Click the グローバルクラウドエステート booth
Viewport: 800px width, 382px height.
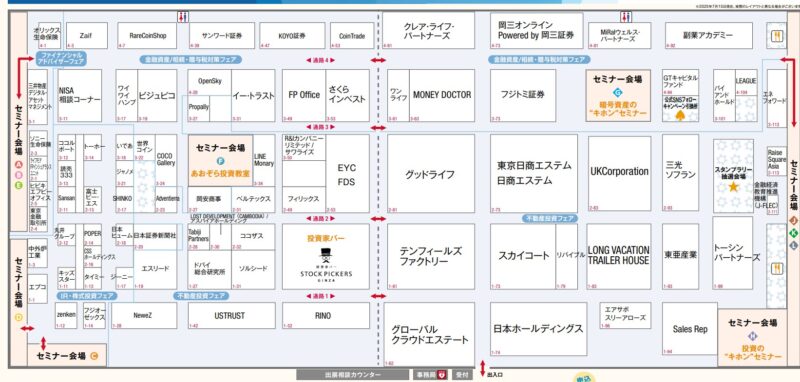pos(429,335)
